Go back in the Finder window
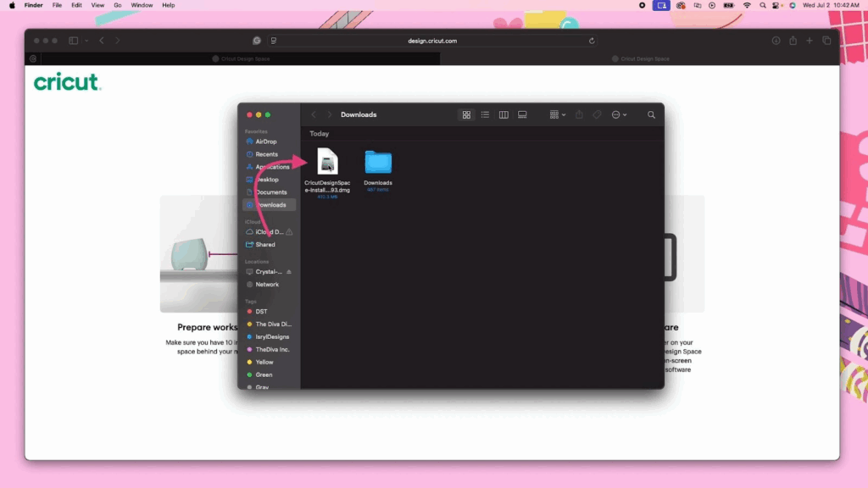Screen dimensions: 868x488 click(314, 114)
